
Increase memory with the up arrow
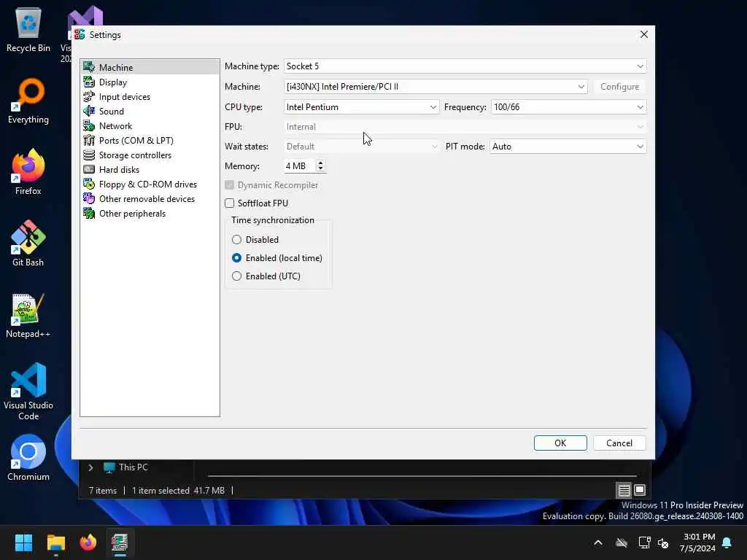coord(320,163)
